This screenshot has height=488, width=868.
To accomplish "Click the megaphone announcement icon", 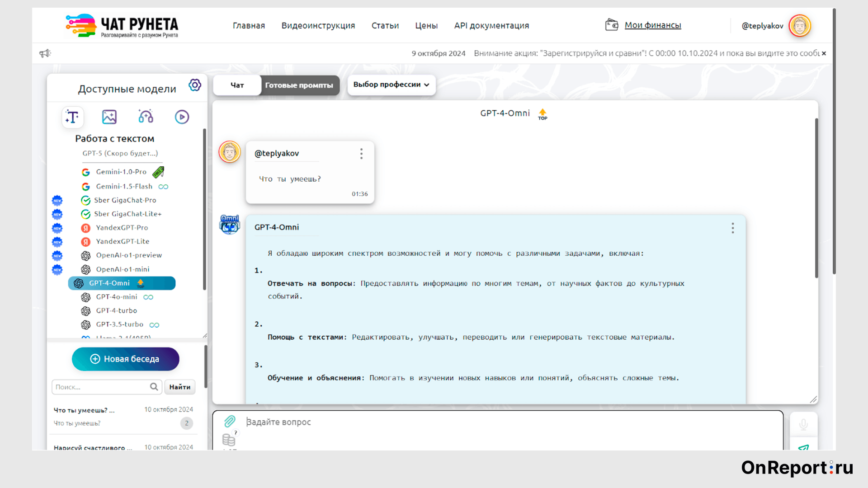I will click(x=45, y=53).
